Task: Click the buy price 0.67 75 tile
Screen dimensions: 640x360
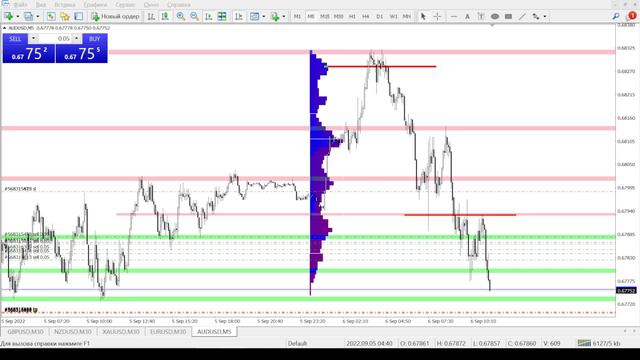Action: click(82, 53)
